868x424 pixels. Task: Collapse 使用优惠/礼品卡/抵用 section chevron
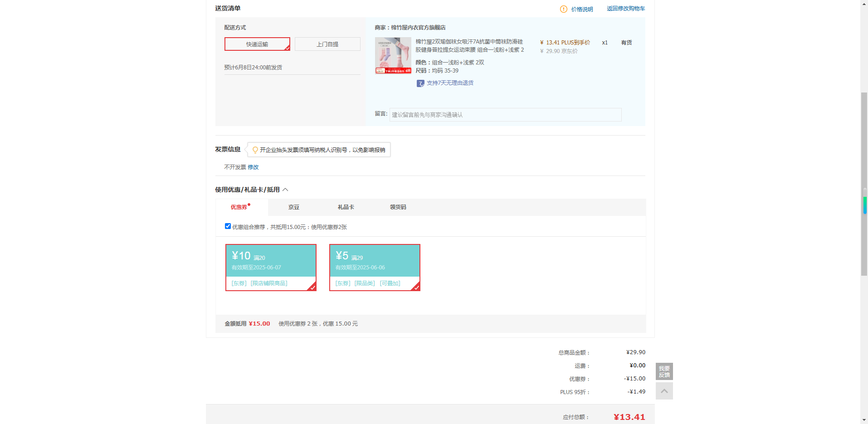coord(285,190)
